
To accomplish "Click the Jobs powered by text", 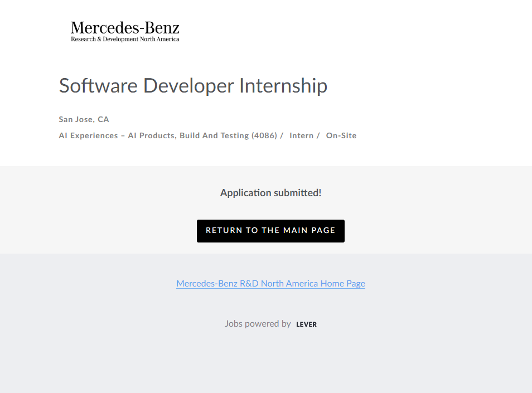I will pyautogui.click(x=258, y=324).
